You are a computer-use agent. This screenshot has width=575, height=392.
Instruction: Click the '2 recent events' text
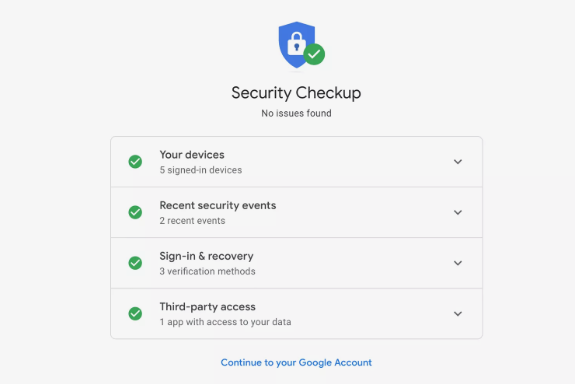(x=192, y=221)
